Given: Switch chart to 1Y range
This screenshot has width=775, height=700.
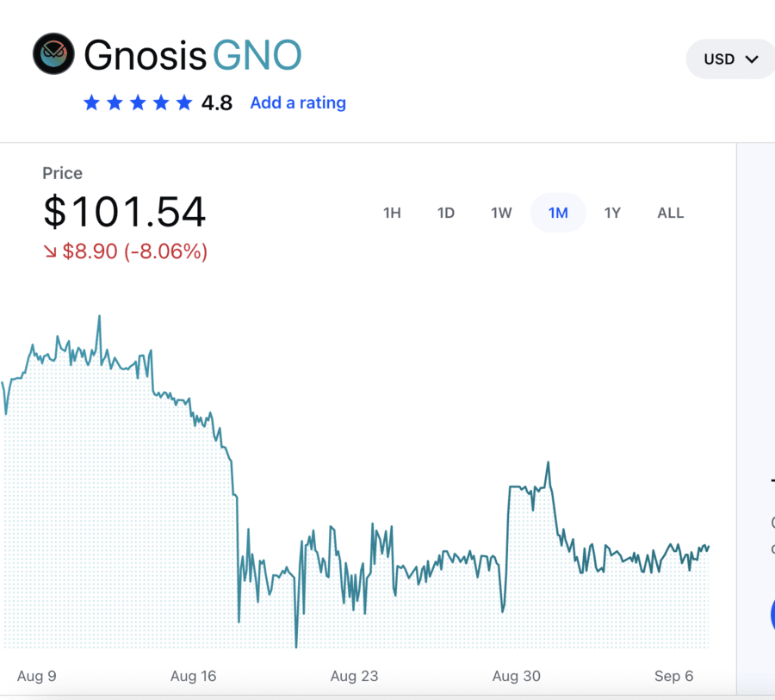Looking at the screenshot, I should point(612,213).
